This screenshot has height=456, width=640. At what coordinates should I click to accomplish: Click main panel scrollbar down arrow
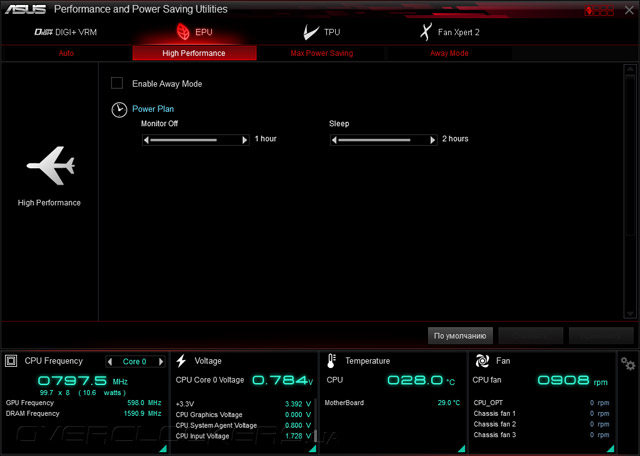630,314
